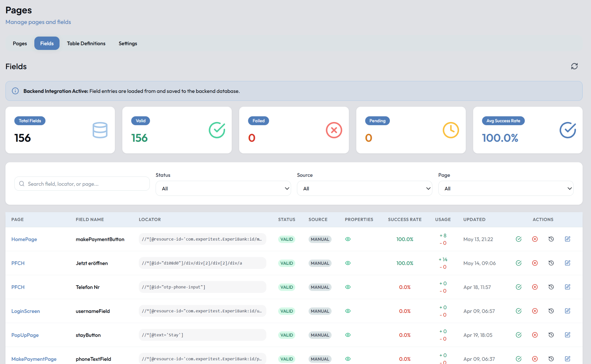Open PFCH link in Jetzt eröffnen row
Image resolution: width=591 pixels, height=364 pixels.
tap(18, 263)
